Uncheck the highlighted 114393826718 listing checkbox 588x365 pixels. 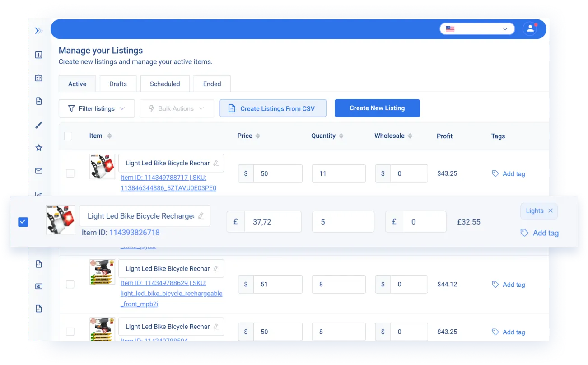coord(23,222)
